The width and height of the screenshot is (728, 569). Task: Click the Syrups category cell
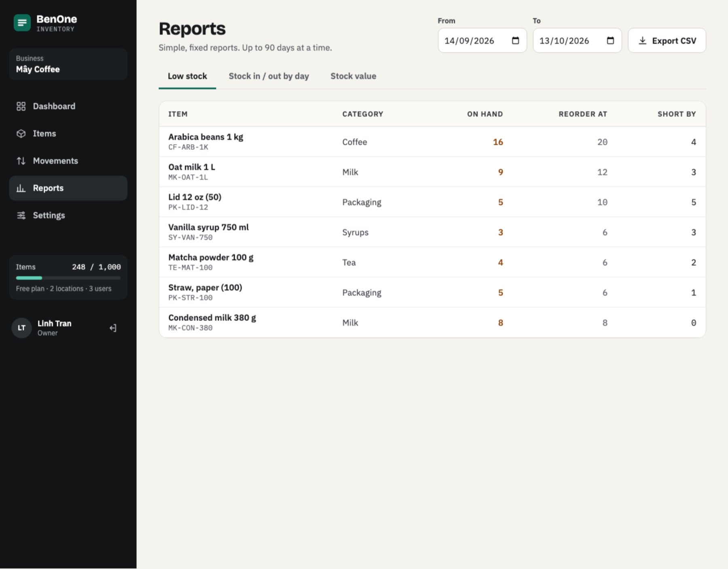(355, 233)
